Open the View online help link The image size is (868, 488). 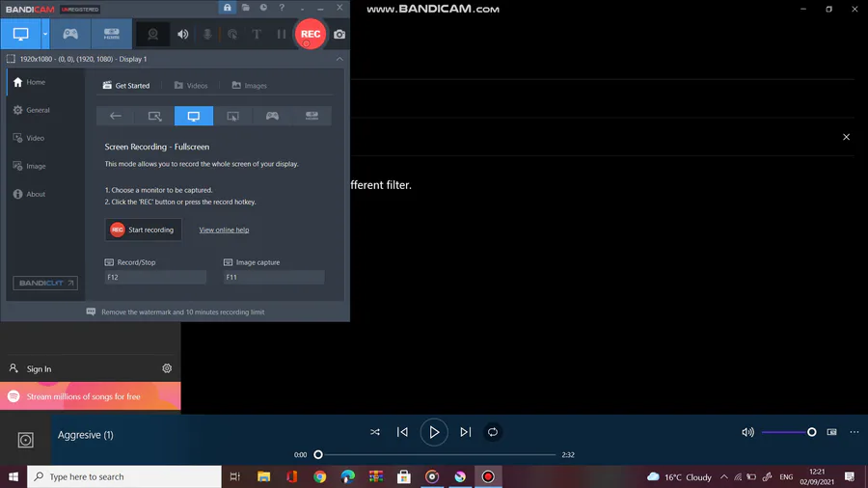(224, 230)
